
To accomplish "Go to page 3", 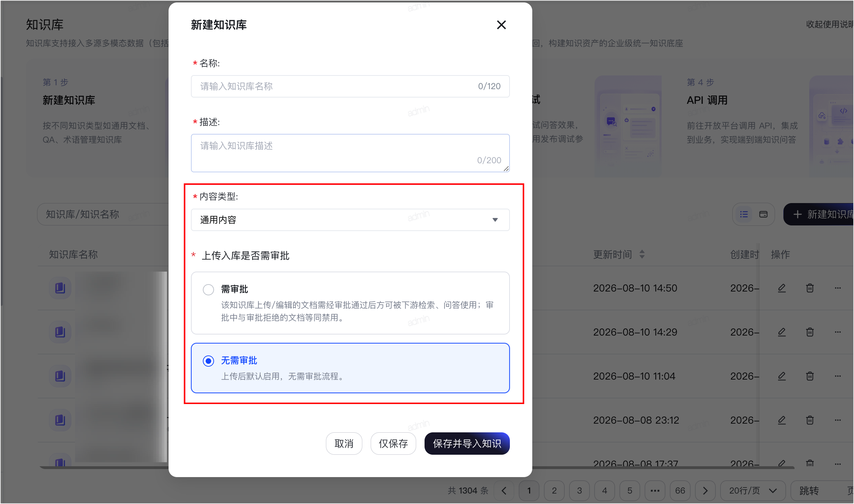I will point(579,491).
